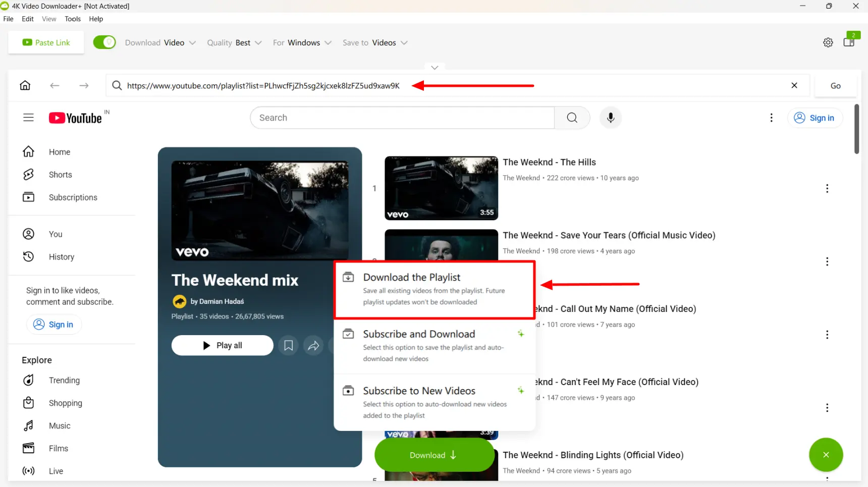Click the address bar search magnifier icon
Viewport: 868px width, 487px height.
pyautogui.click(x=117, y=85)
